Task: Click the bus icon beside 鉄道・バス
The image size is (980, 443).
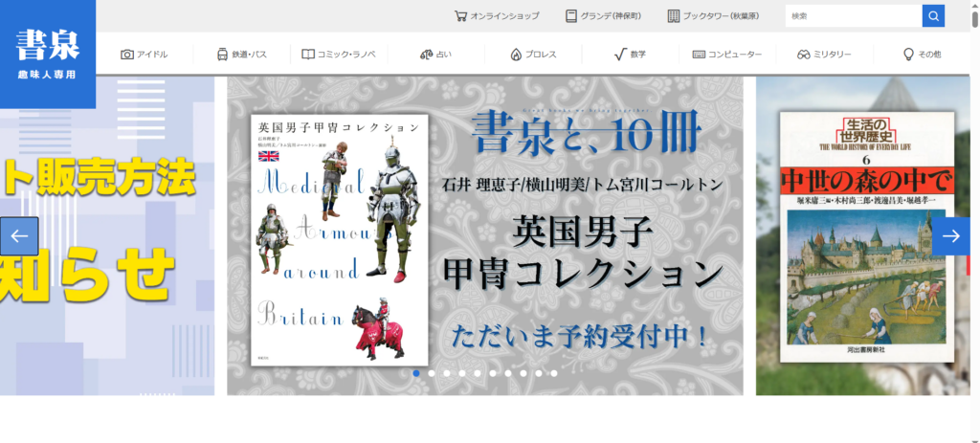Action: [x=222, y=55]
